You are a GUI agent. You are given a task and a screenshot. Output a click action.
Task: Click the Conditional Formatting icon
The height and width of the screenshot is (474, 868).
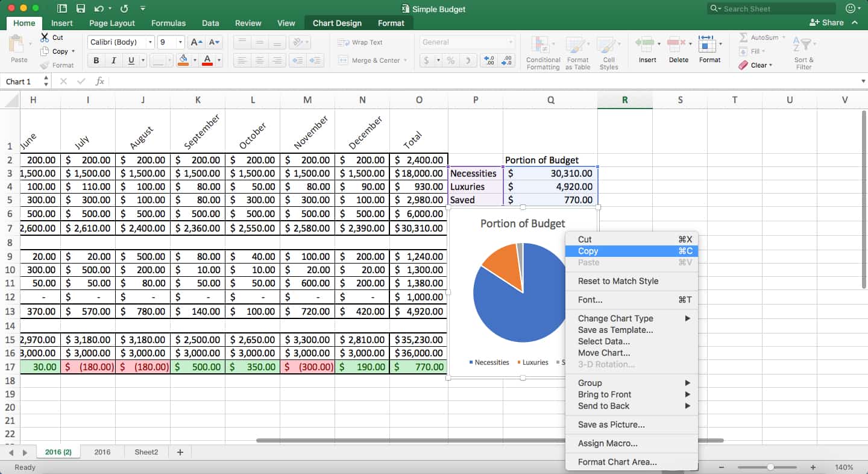pos(542,47)
